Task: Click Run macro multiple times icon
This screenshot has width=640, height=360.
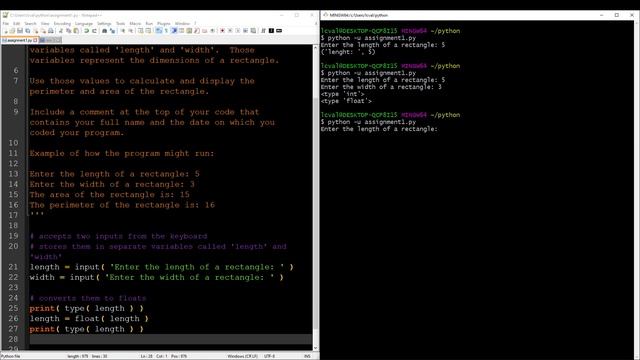Action: tap(245, 31)
